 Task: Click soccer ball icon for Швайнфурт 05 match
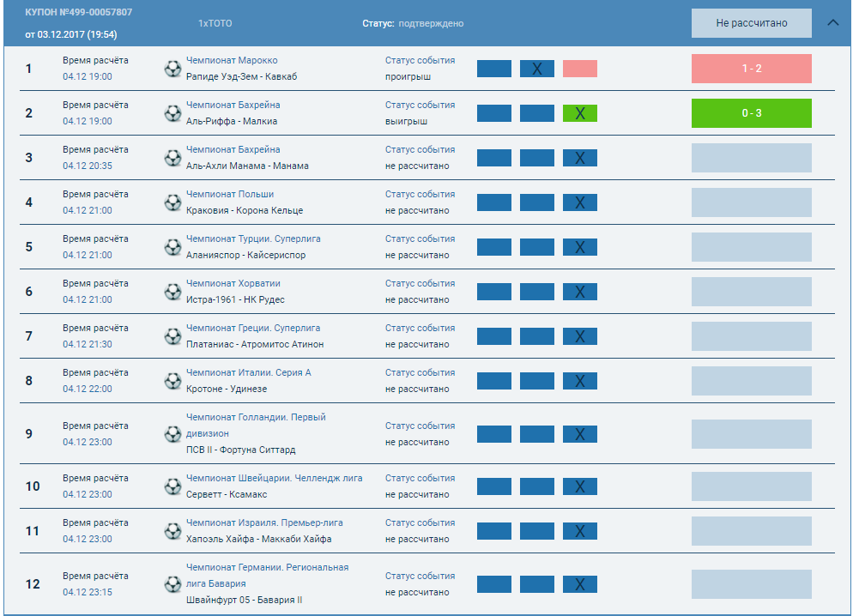pos(172,584)
